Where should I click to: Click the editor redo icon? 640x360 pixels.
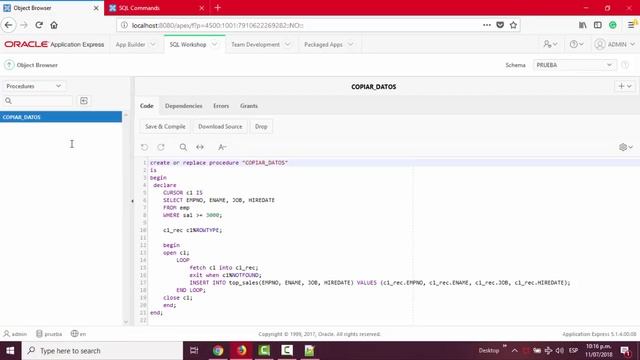tap(161, 147)
